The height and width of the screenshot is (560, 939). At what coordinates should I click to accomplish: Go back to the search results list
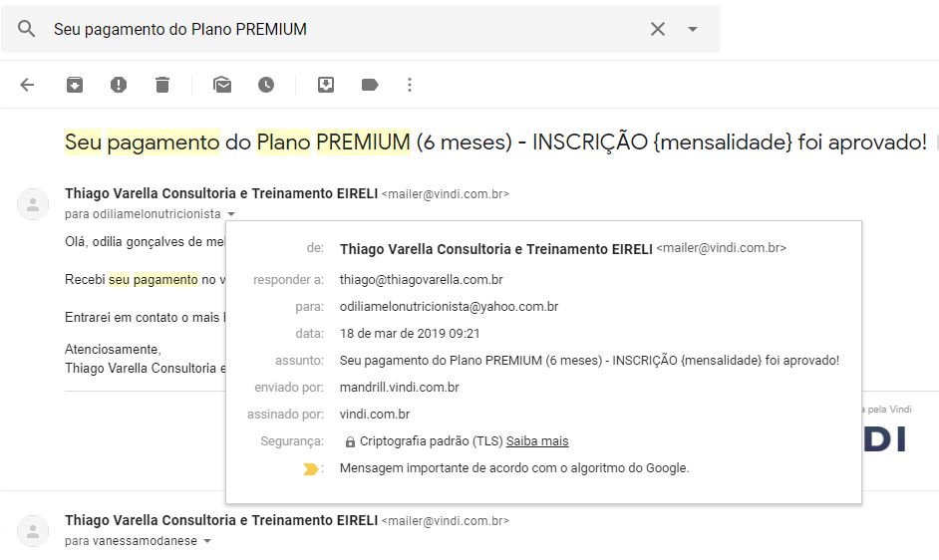[x=27, y=85]
